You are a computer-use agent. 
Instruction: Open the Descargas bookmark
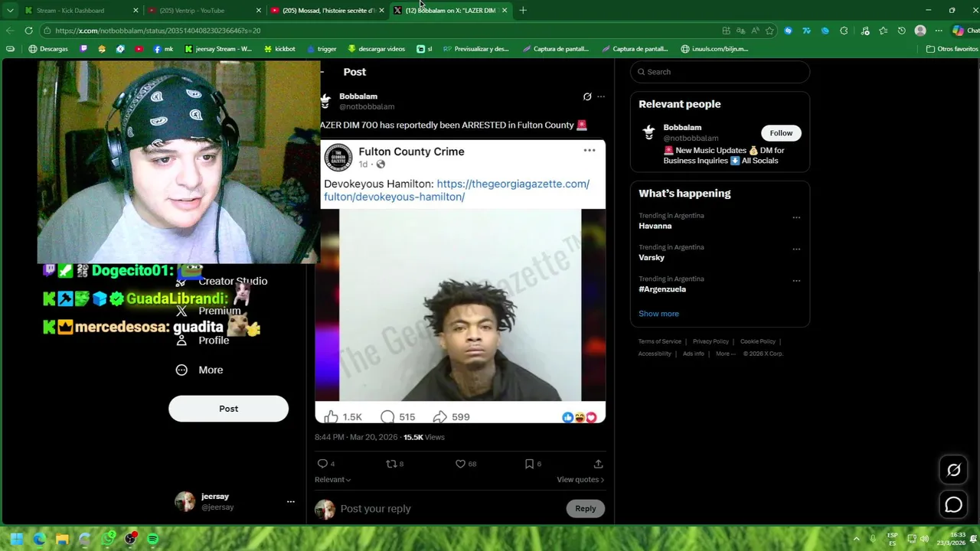(47, 49)
